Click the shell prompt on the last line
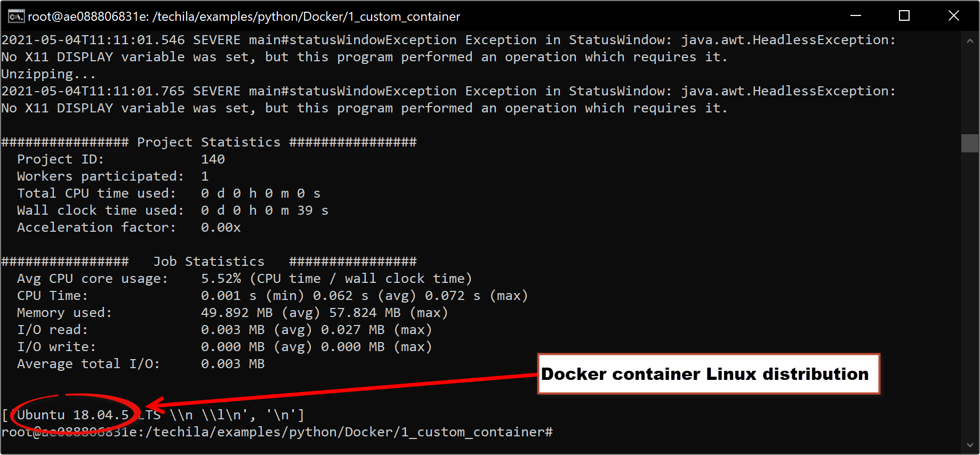Image resolution: width=980 pixels, height=455 pixels. point(277,432)
